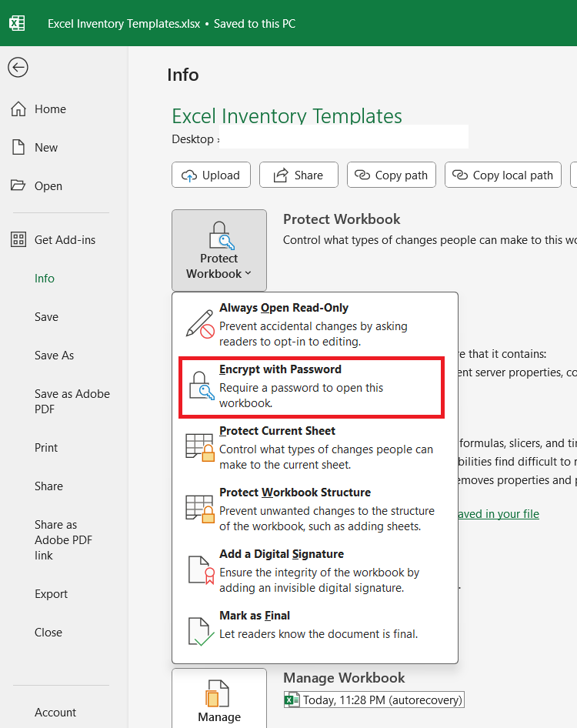Click the Excel Inventory Templates title heading
This screenshot has height=728, width=577.
(x=287, y=115)
